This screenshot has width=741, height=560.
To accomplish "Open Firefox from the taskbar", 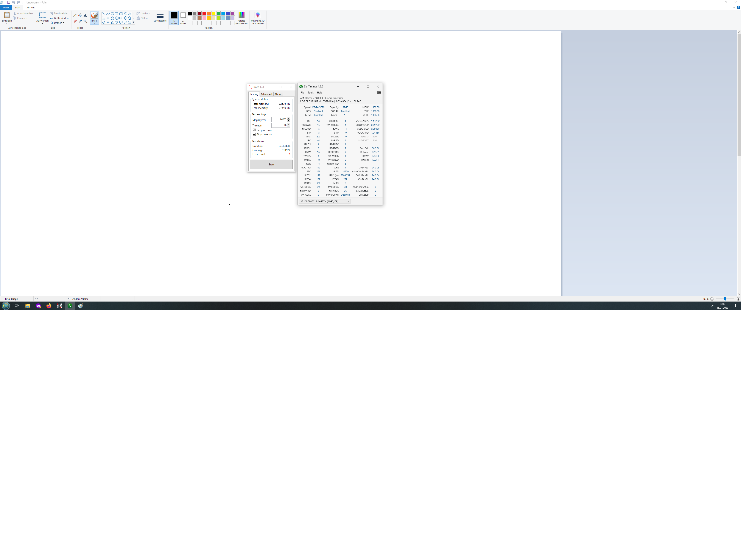I will click(49, 306).
